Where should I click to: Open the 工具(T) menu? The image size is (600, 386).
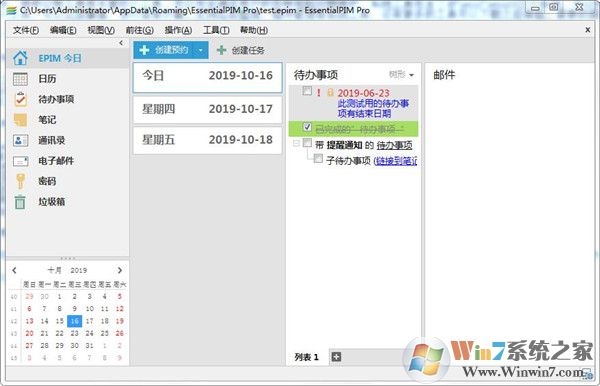click(216, 30)
